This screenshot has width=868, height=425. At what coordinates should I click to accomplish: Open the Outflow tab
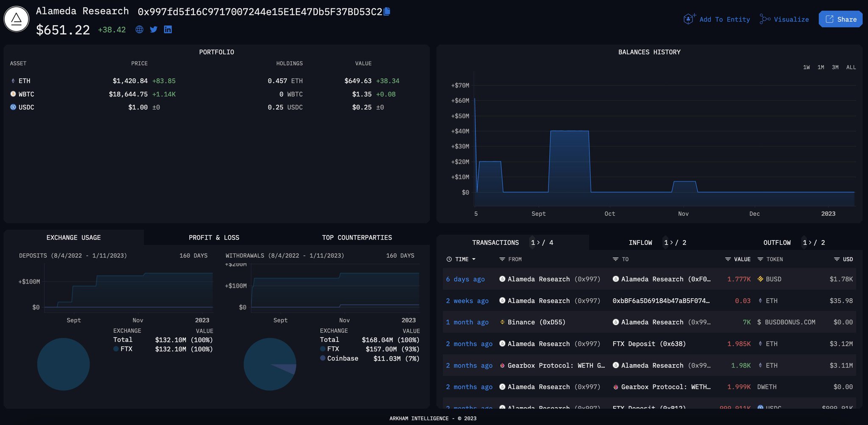click(777, 243)
